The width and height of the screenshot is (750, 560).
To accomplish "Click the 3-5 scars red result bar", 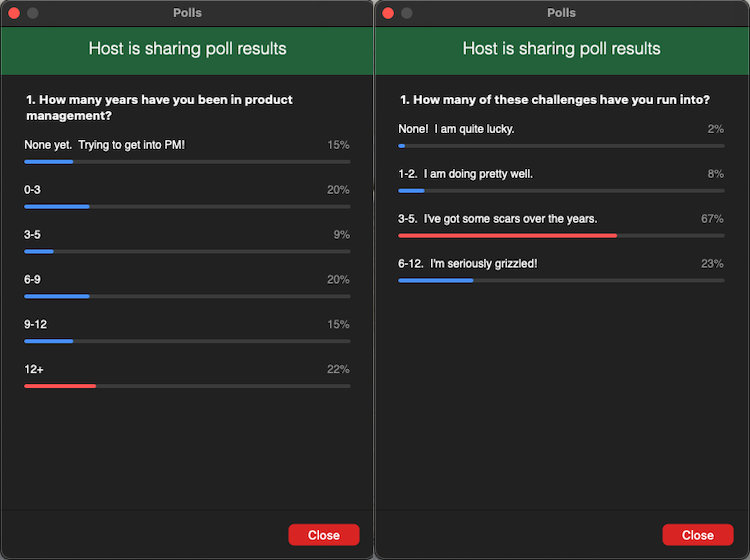I will (507, 236).
